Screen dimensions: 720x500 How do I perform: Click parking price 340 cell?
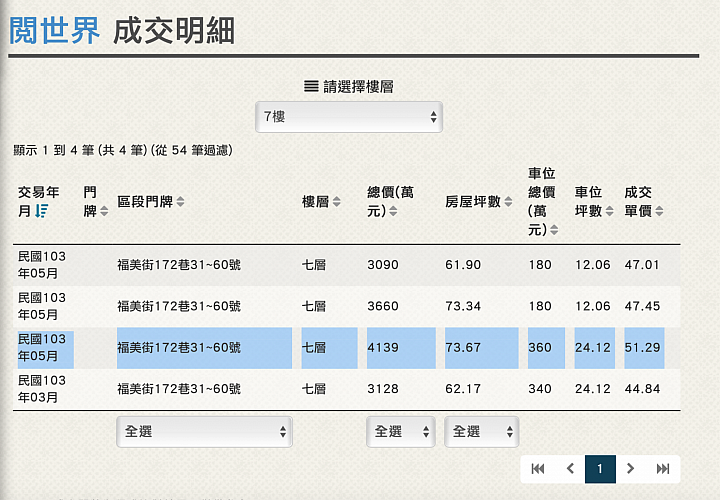click(540, 389)
